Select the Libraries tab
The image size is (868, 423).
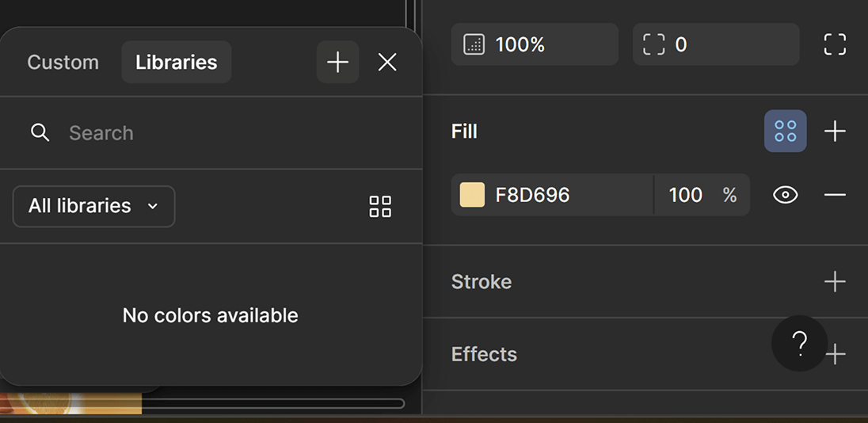(176, 62)
